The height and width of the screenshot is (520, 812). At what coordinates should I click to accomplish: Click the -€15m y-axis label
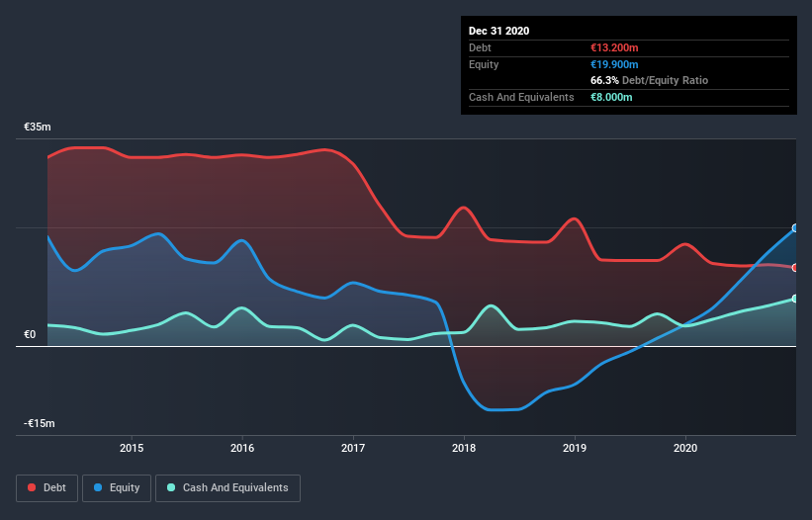pyautogui.click(x=40, y=424)
